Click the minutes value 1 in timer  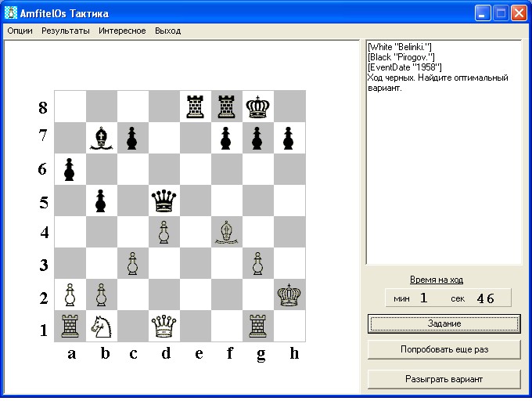pos(423,298)
